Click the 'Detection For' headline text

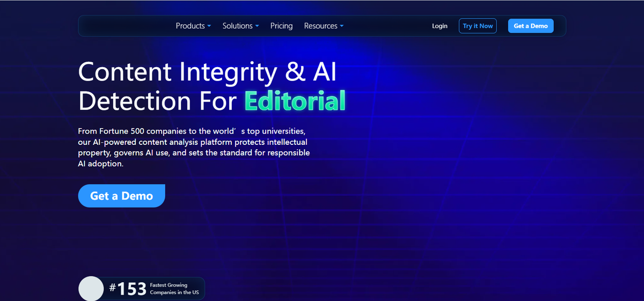[157, 101]
